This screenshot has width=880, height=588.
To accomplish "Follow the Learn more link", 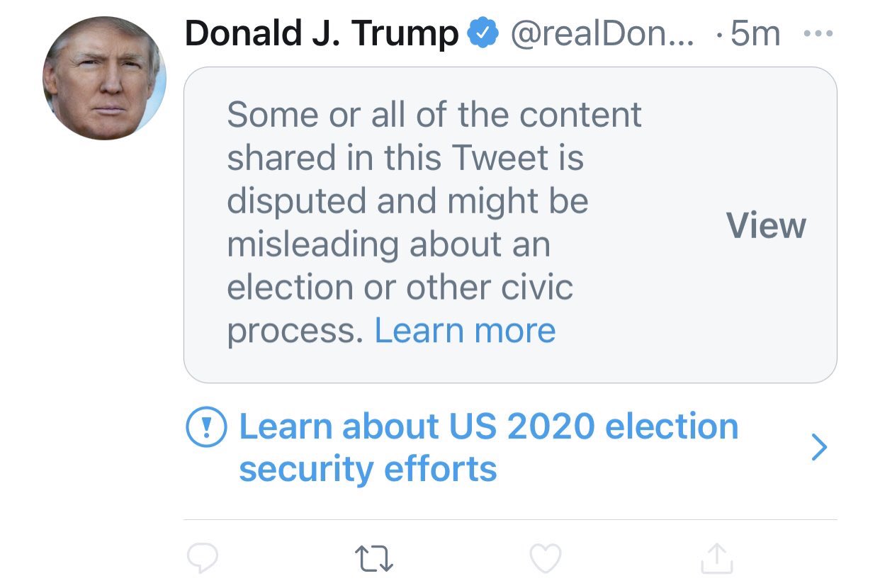I will click(x=465, y=331).
